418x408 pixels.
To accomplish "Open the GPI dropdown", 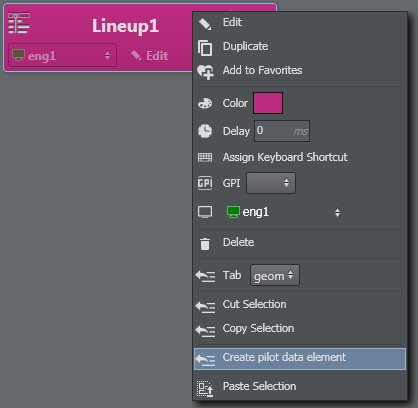I will [x=271, y=183].
